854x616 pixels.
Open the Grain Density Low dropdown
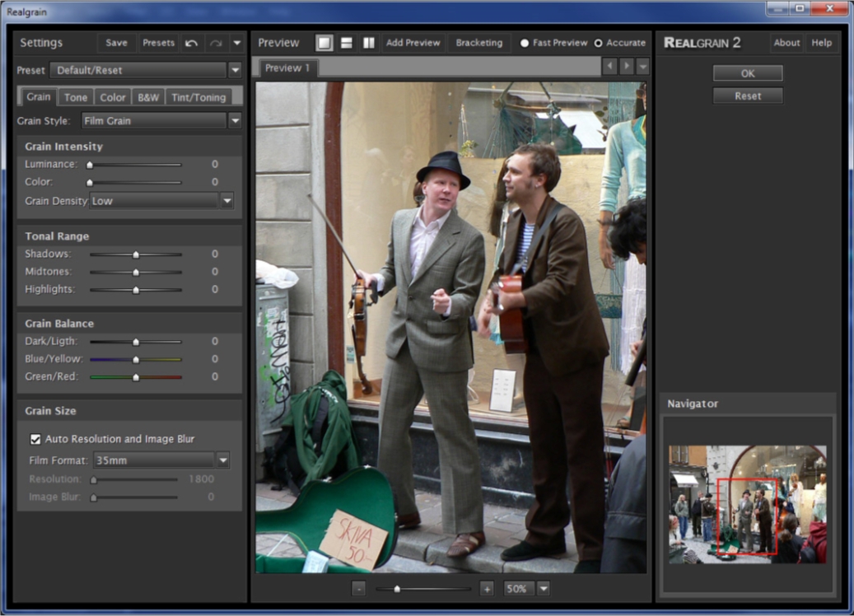point(161,201)
